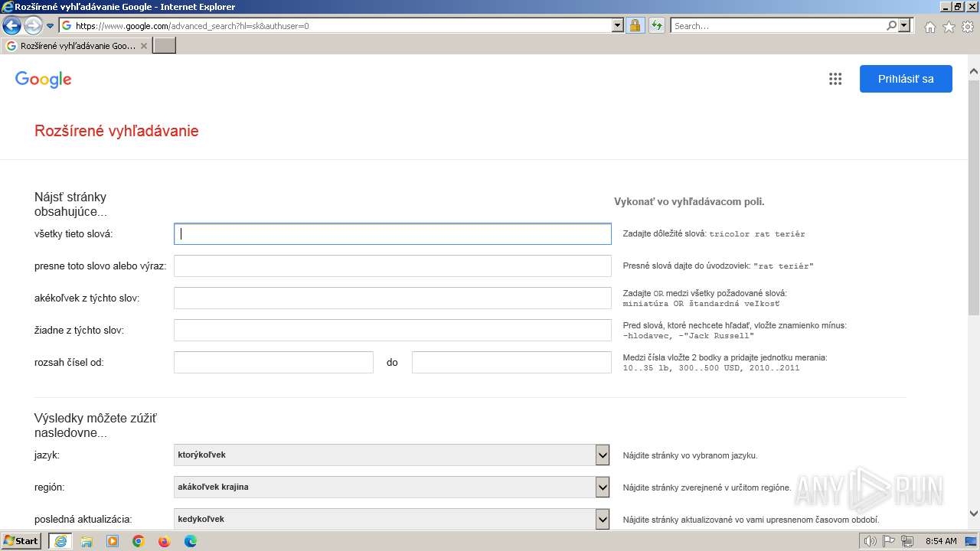980x551 pixels.
Task: Click the Rozšírené vyhľadávanie heading
Action: (x=116, y=131)
